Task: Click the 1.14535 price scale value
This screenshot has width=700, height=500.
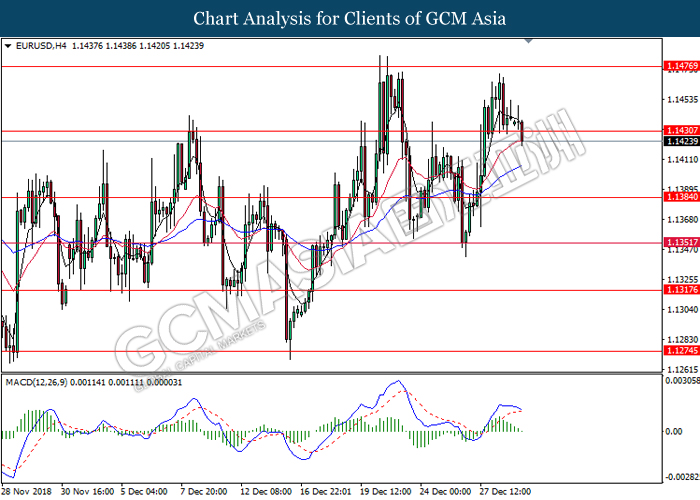Action: 682,100
